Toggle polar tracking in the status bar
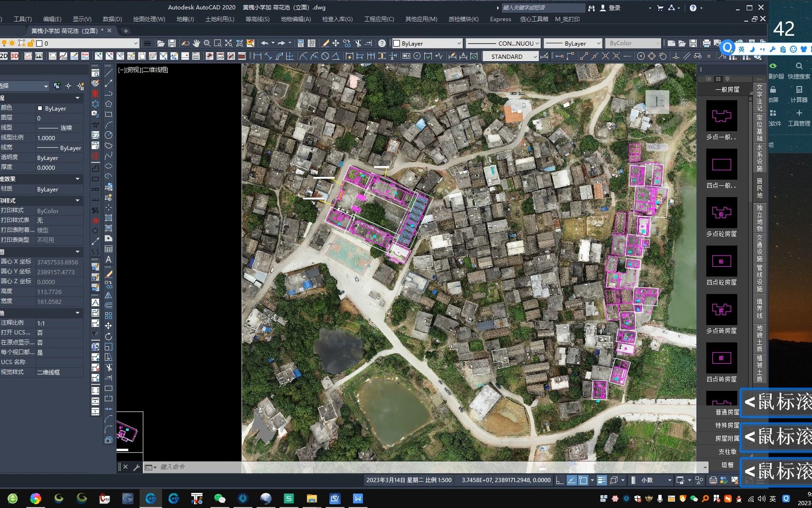812x508 pixels. (571, 480)
